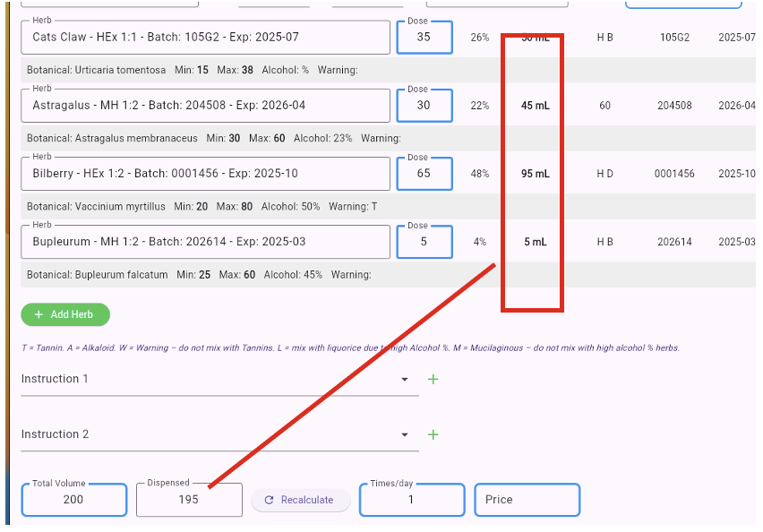Click the Bilberry dose field showing 65
The width and height of the screenshot is (763, 532).
pyautogui.click(x=424, y=173)
